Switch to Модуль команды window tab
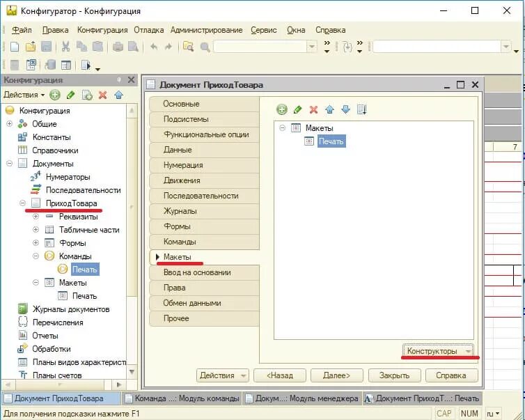The width and height of the screenshot is (525, 420). tap(182, 398)
